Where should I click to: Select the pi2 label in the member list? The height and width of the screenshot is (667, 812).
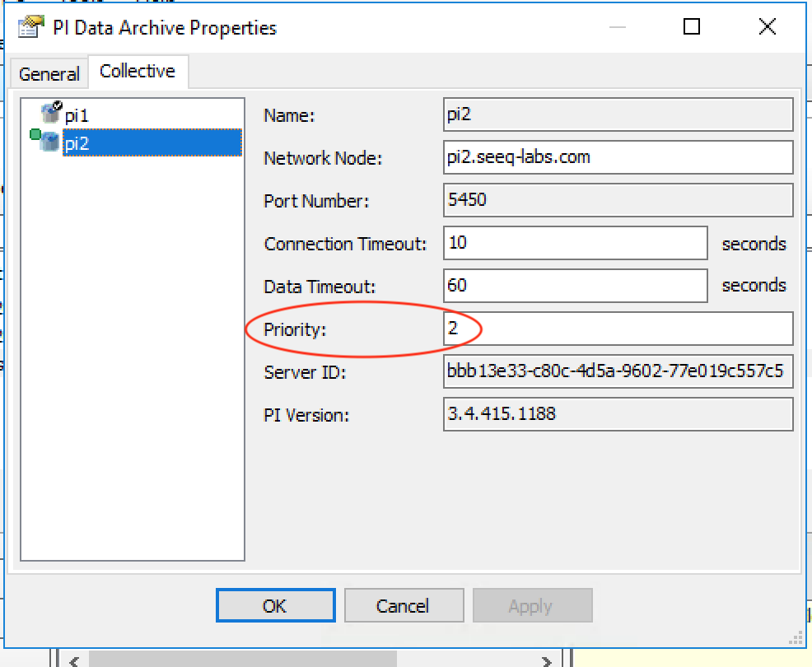pyautogui.click(x=77, y=143)
